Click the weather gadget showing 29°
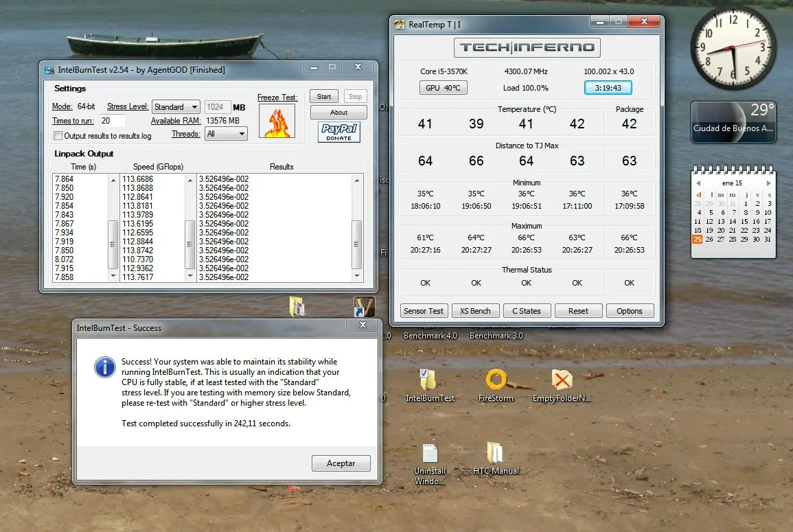793x532 pixels. coord(733,122)
